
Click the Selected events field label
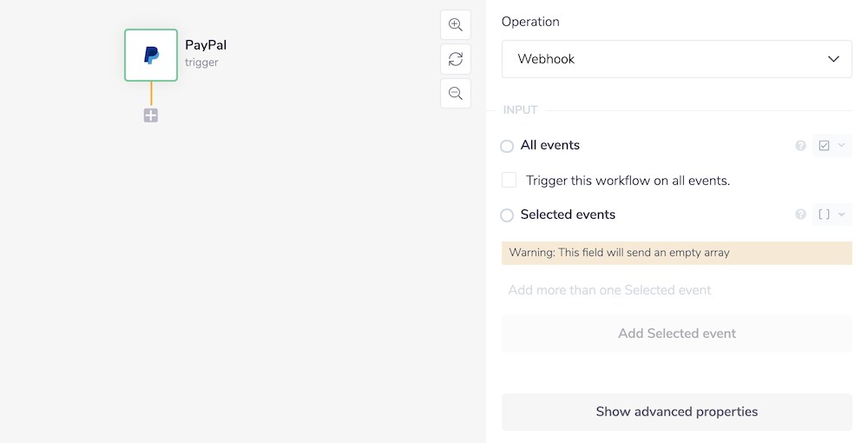point(568,215)
